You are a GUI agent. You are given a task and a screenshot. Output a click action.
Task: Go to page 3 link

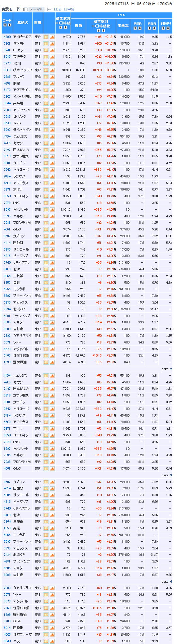pos(171,475)
